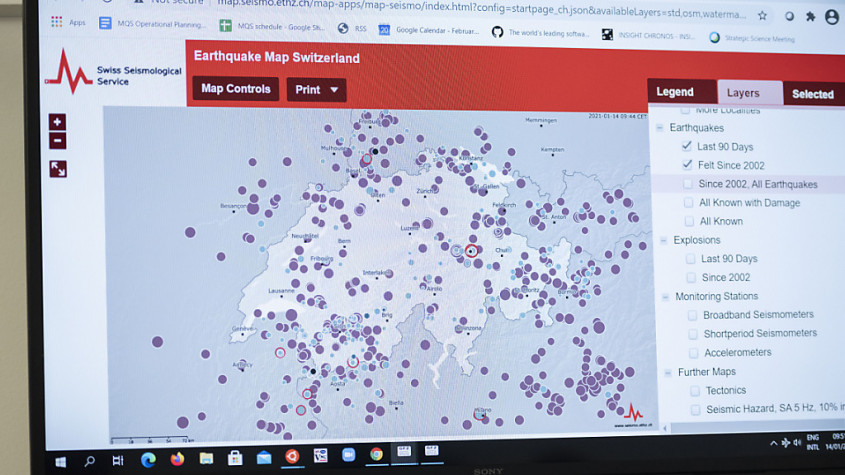
Task: Launch Firefox from the taskbar
Action: tap(177, 459)
